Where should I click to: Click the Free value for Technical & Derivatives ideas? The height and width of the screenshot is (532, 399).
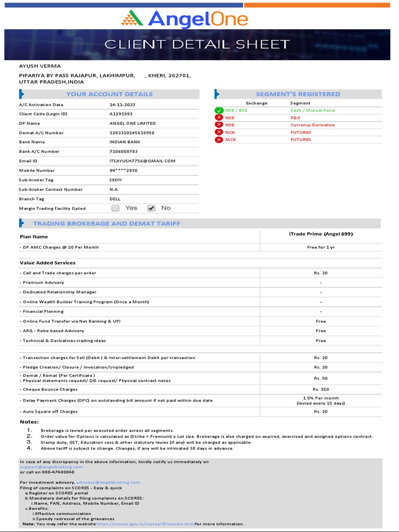click(321, 341)
